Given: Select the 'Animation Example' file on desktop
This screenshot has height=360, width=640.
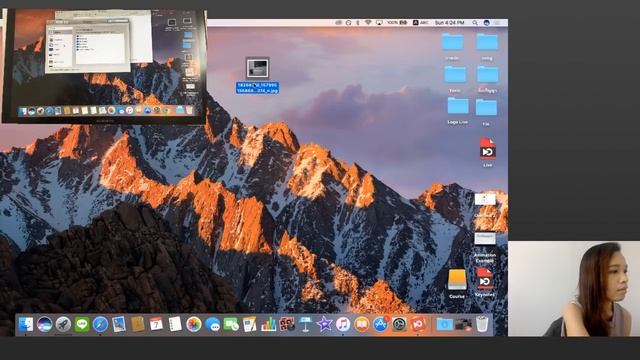Looking at the screenshot, I should point(485,247).
